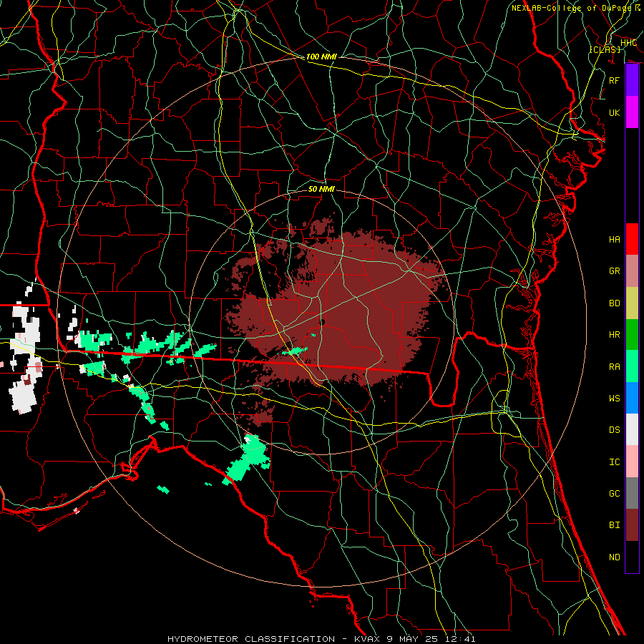
Task: Click the HR legend label
Action: 614,335
